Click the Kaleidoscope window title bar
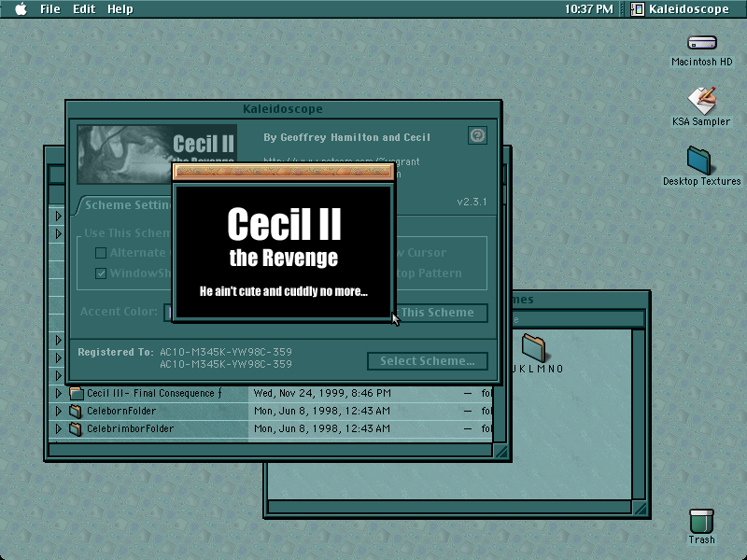 (284, 109)
